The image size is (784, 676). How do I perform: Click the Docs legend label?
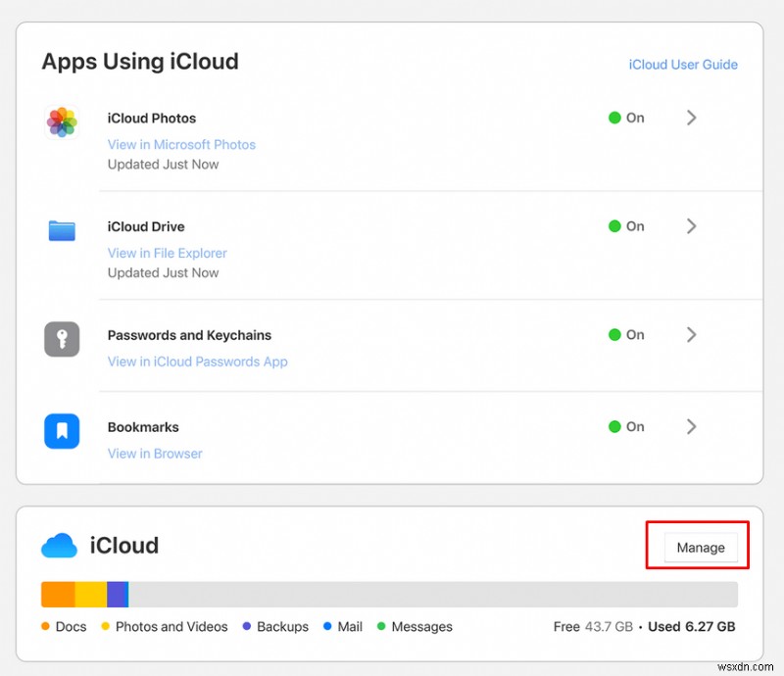tap(71, 627)
